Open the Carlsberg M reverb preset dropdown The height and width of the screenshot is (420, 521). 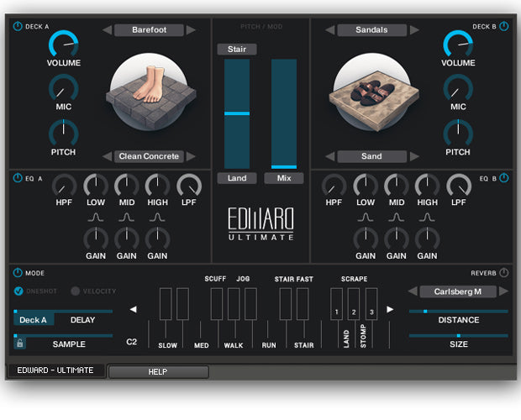pyautogui.click(x=457, y=291)
